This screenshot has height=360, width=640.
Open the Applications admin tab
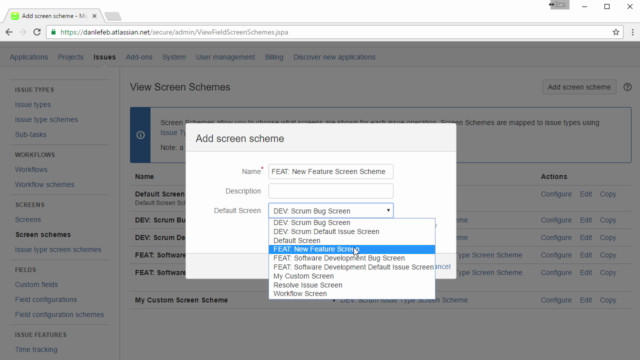(29, 57)
